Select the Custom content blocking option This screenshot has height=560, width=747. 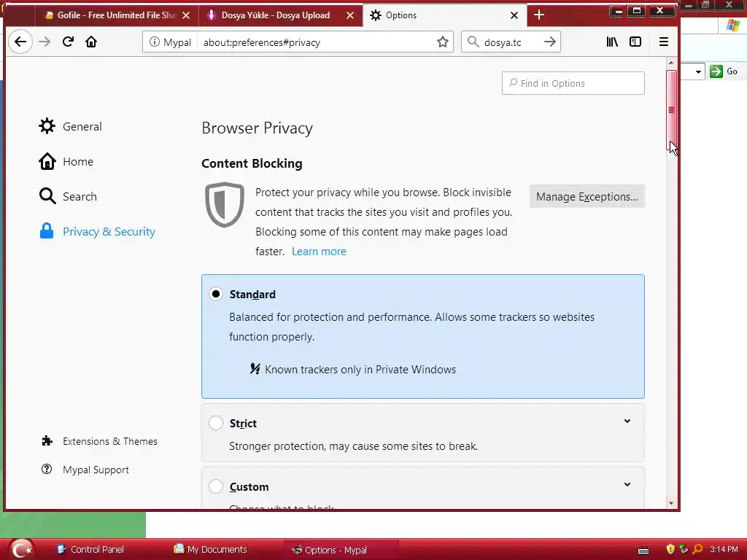[216, 486]
